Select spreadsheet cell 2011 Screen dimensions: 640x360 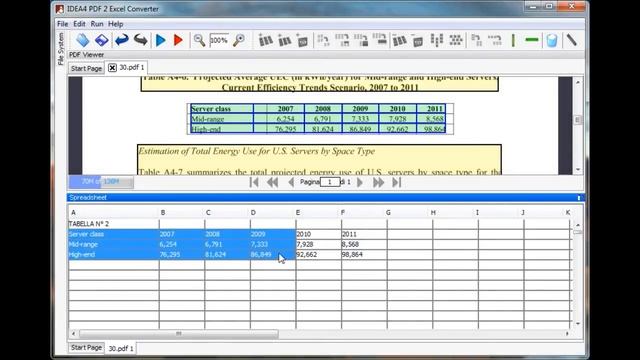(x=364, y=234)
